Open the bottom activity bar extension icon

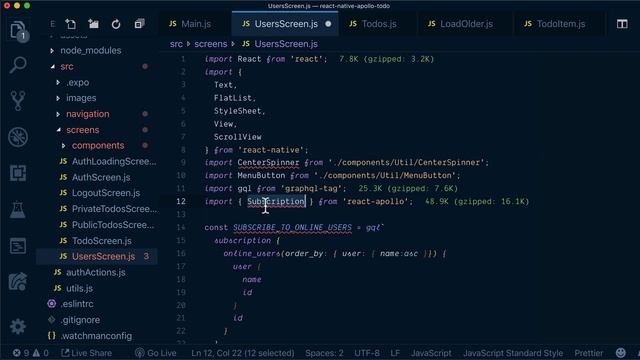[18, 282]
